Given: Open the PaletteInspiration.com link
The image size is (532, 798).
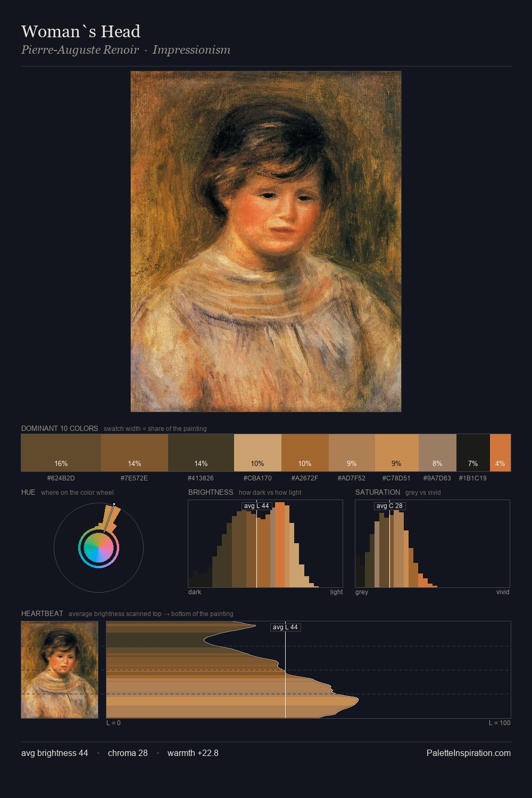Looking at the screenshot, I should [x=469, y=753].
